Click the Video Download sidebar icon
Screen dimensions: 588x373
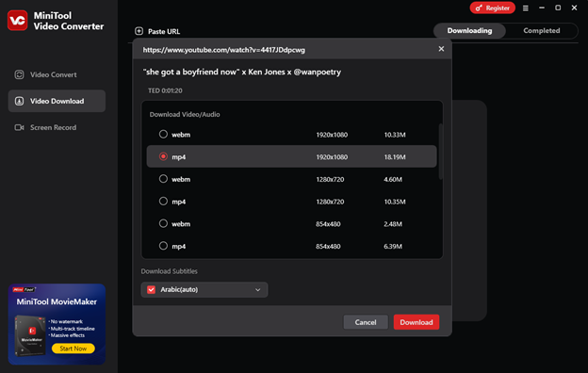(19, 101)
